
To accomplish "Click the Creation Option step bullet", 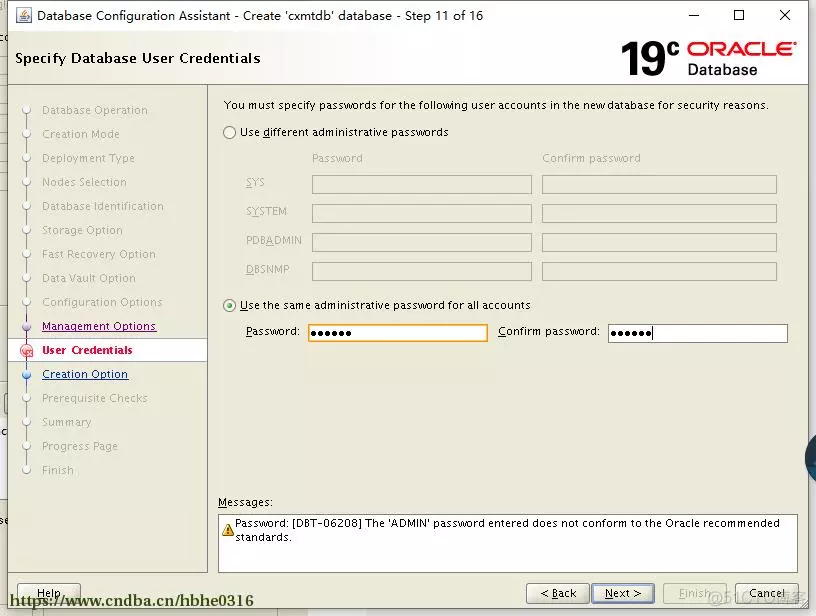I will click(27, 375).
